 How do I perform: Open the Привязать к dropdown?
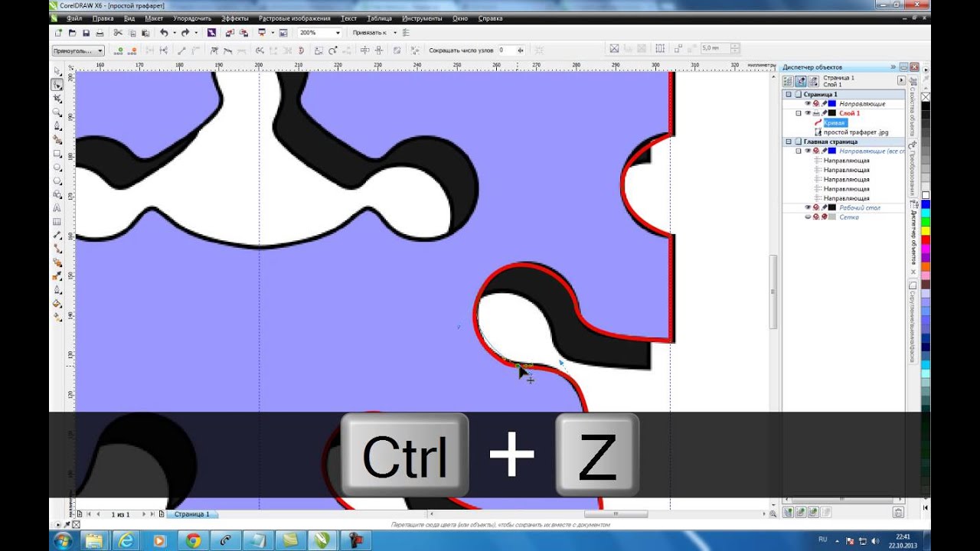click(x=395, y=33)
